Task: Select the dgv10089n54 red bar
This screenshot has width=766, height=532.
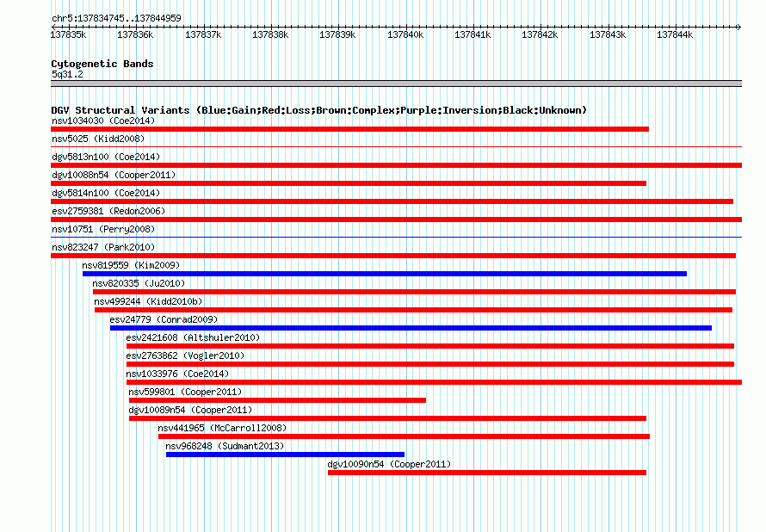Action: pyautogui.click(x=387, y=418)
